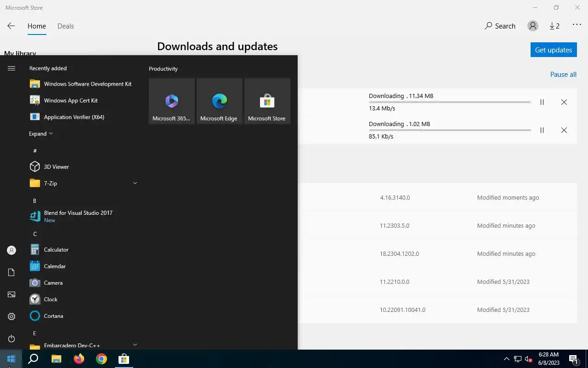Open Pictures from Start menu sidebar
Screen dimensions: 588x368
point(11,294)
